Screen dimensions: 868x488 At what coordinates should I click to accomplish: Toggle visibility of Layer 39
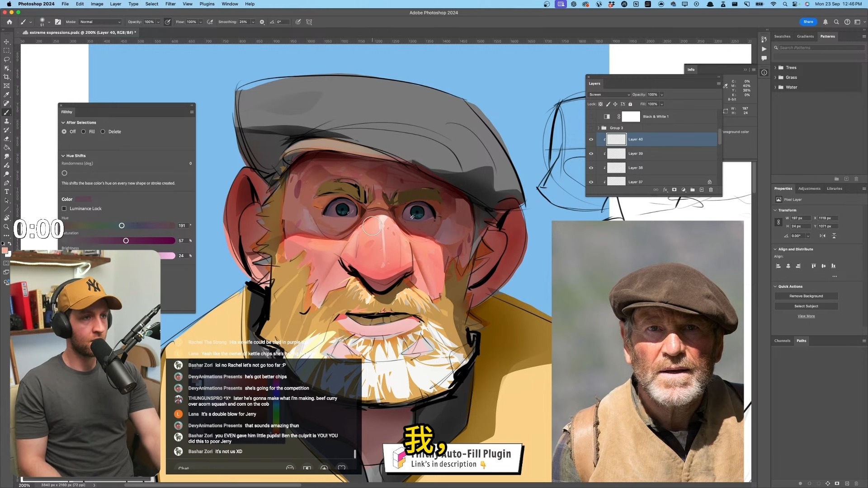click(591, 154)
